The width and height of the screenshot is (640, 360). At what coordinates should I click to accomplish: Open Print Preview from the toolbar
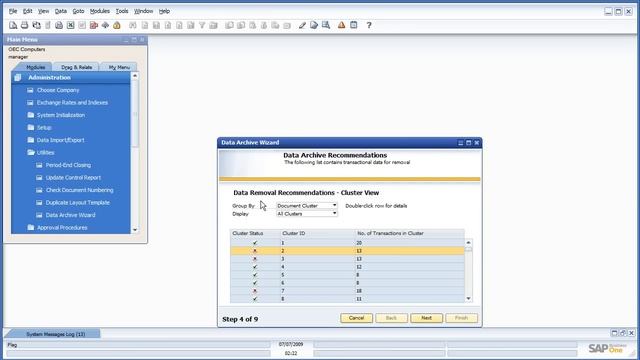tap(13, 25)
